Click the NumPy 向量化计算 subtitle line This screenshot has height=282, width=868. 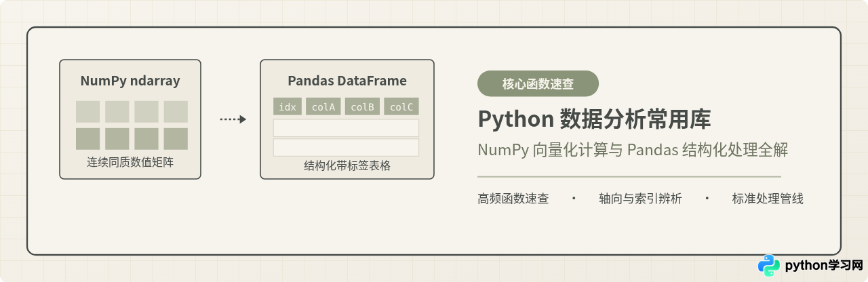tap(633, 150)
